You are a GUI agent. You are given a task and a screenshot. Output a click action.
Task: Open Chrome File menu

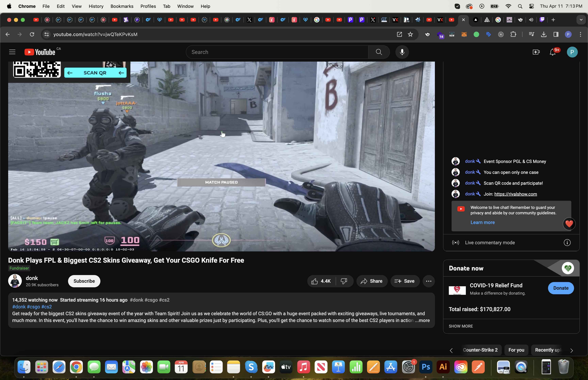click(x=46, y=6)
